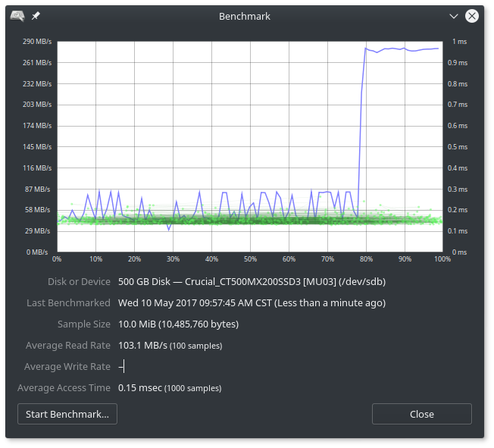Click the Disk or Device label

pos(79,281)
